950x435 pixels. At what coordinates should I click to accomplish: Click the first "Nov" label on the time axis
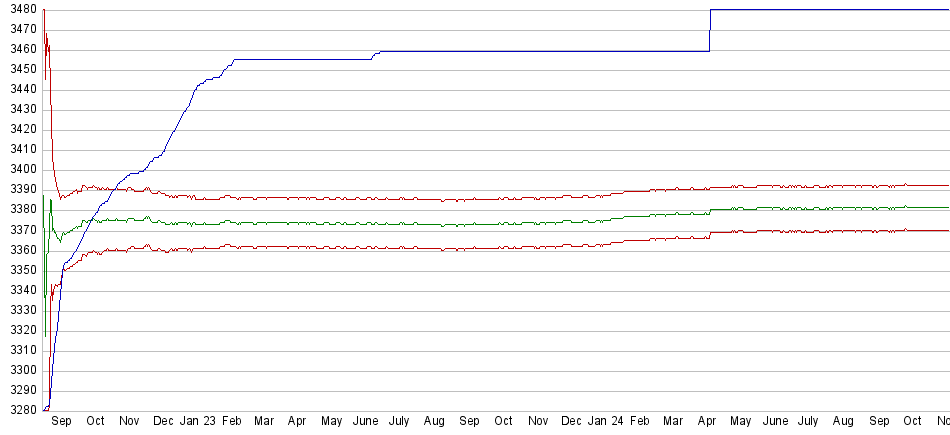tap(129, 422)
